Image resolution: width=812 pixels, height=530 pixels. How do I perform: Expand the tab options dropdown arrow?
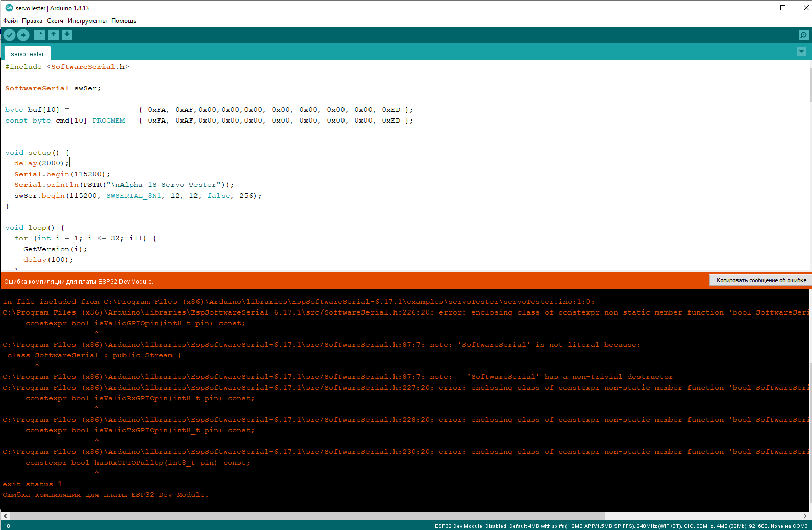801,52
